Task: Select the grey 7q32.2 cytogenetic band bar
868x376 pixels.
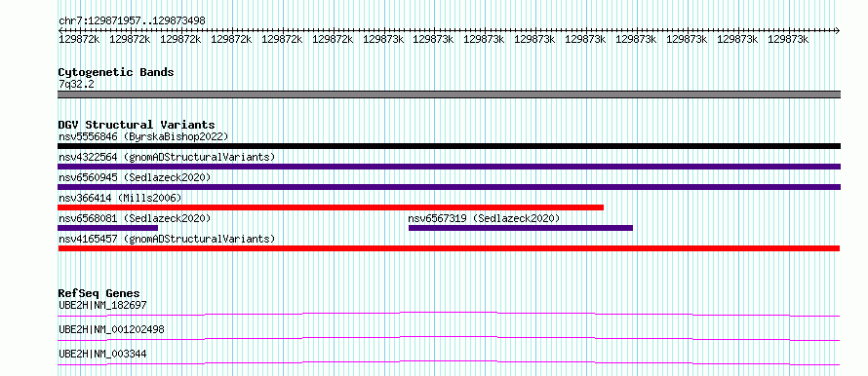Action: click(x=449, y=94)
